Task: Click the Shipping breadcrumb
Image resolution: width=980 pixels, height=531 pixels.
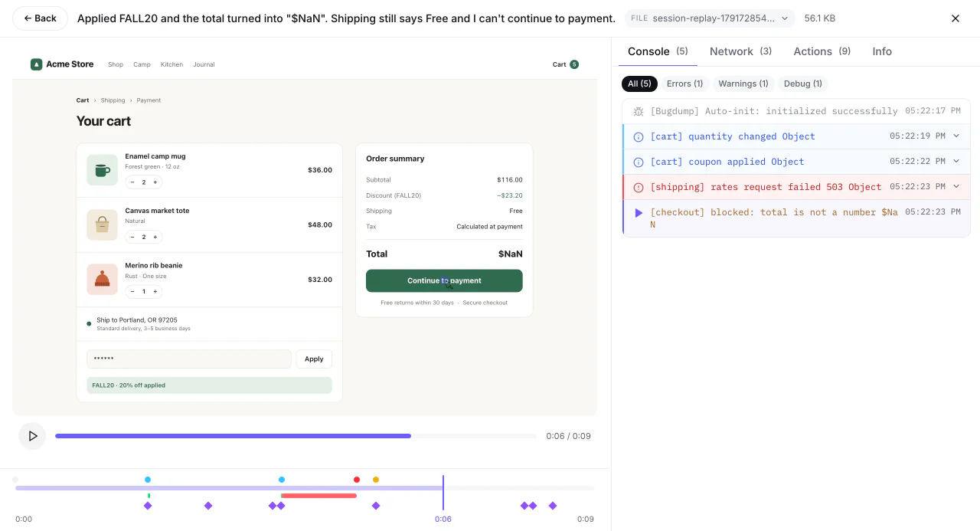Action: 113,100
